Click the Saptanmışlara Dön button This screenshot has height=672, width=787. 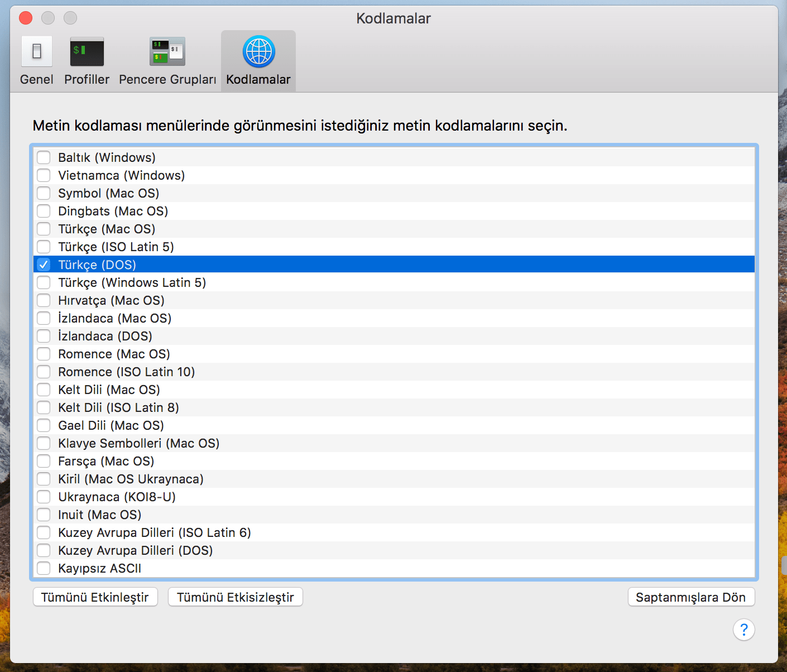click(x=691, y=597)
